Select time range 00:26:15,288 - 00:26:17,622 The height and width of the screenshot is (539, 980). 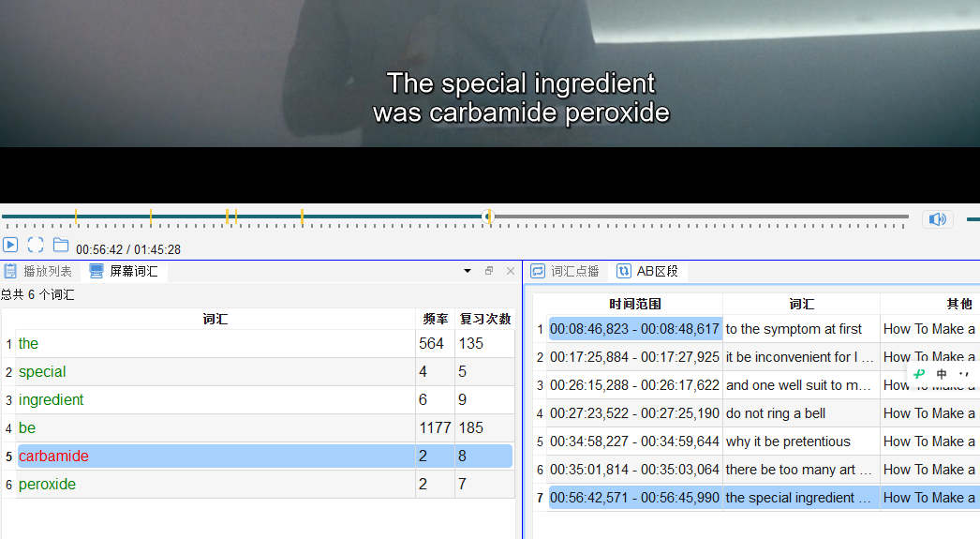click(634, 385)
